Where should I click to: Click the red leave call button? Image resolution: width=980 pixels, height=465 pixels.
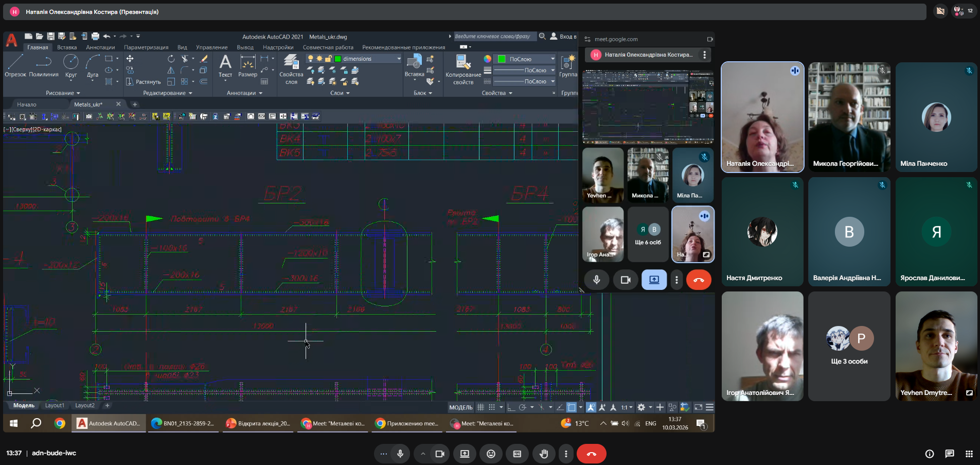(591, 454)
